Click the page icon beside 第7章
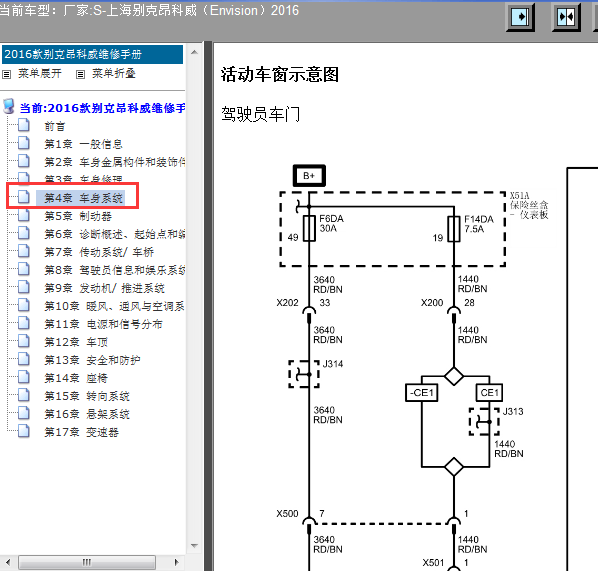The image size is (598, 571). 24,251
